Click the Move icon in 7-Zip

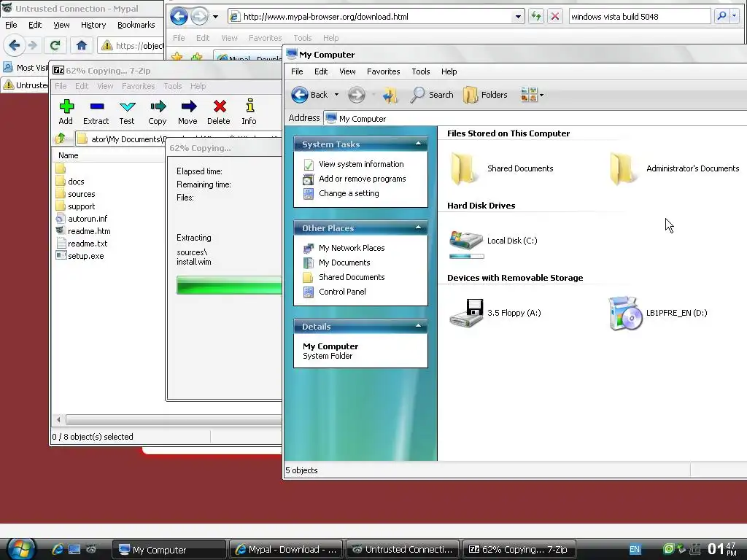[189, 106]
